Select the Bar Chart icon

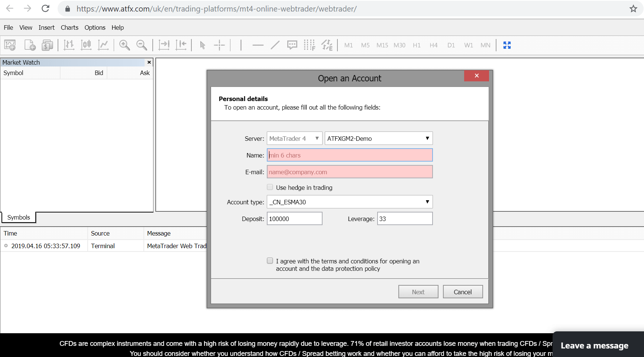[x=69, y=45]
